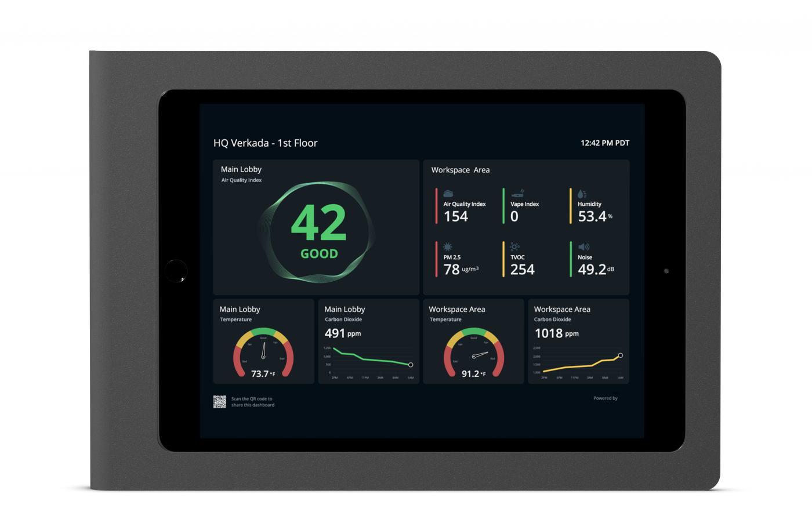Click the Main Lobby chart endpoint marker
The height and width of the screenshot is (523, 812).
click(x=411, y=365)
